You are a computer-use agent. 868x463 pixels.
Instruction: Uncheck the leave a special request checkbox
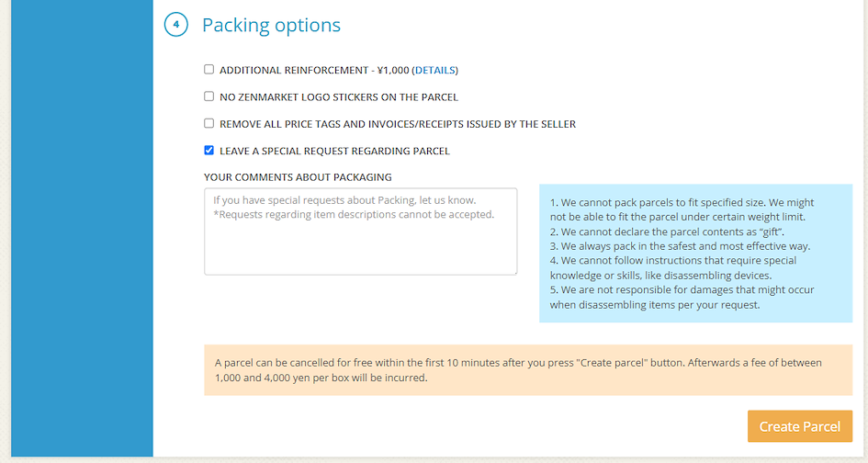[209, 150]
